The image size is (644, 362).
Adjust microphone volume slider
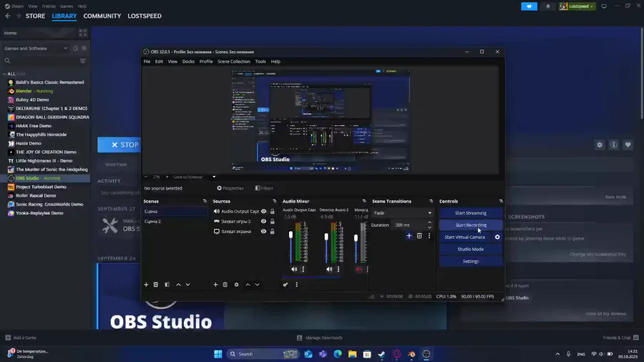356,238
